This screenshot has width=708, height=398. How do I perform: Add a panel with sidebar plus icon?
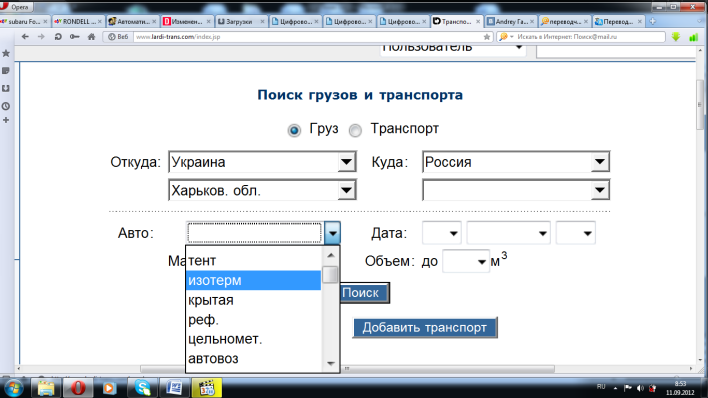click(6, 120)
